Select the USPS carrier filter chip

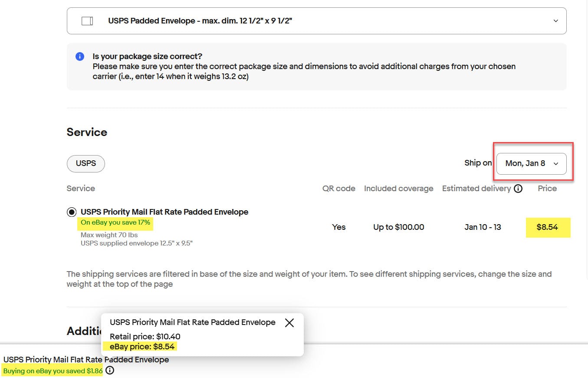point(85,164)
